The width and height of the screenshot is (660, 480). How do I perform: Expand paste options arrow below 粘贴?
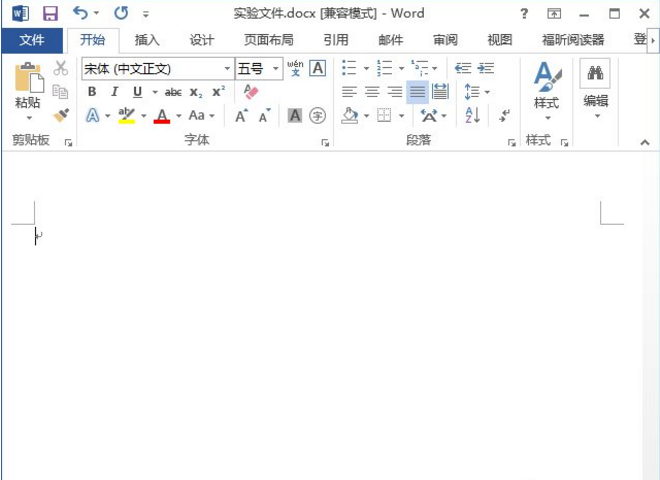coord(29,118)
